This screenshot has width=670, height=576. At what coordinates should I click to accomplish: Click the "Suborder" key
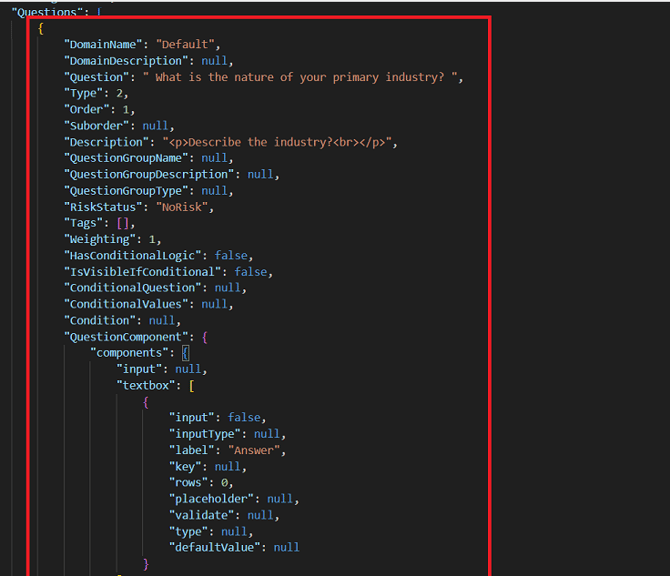coord(99,126)
